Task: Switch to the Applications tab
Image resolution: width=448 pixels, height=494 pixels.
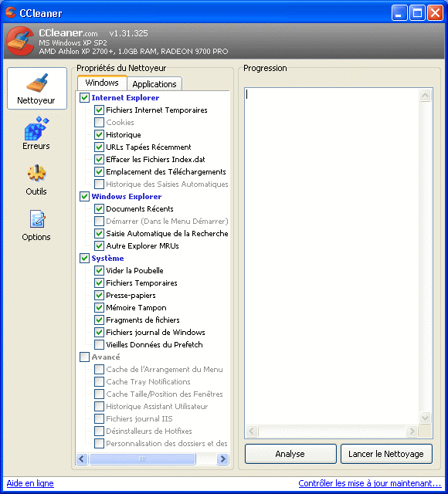Action: pos(154,84)
